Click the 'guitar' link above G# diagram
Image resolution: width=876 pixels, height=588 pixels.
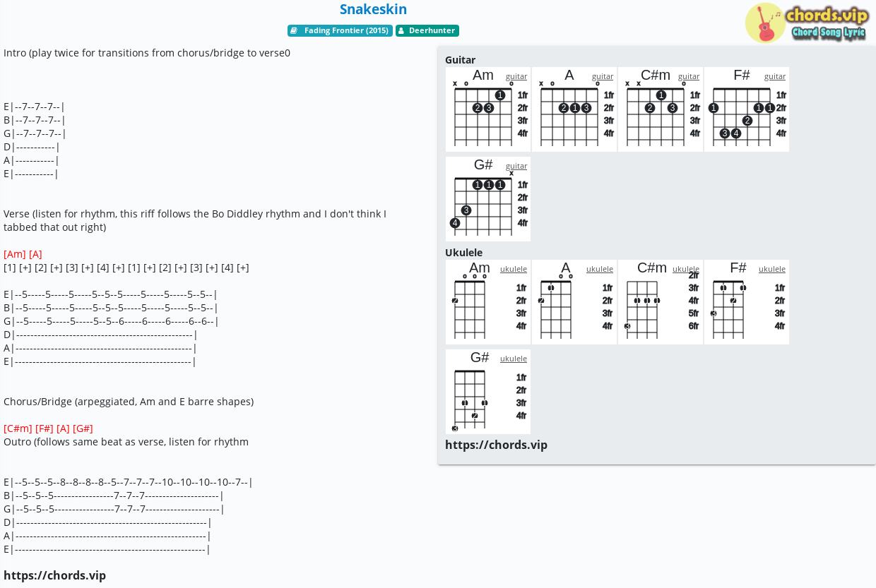(516, 166)
